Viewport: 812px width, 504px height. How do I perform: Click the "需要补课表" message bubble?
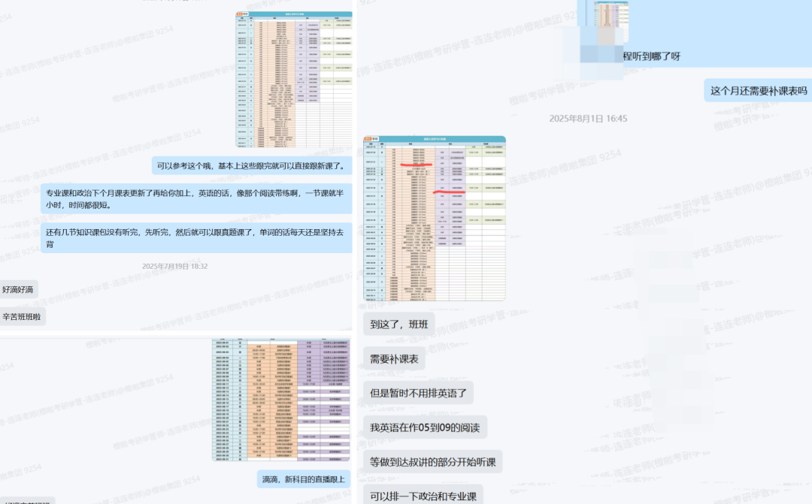tap(394, 358)
